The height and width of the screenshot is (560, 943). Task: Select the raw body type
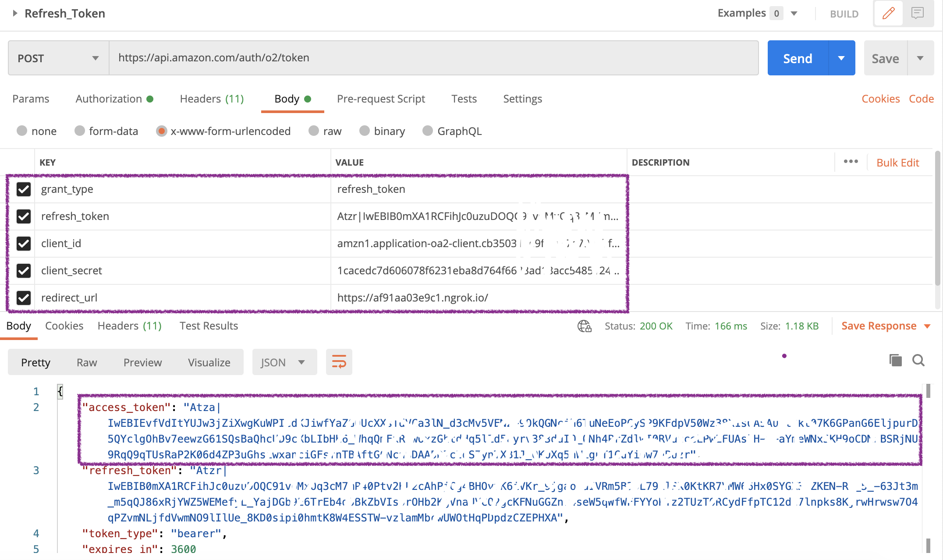(313, 131)
